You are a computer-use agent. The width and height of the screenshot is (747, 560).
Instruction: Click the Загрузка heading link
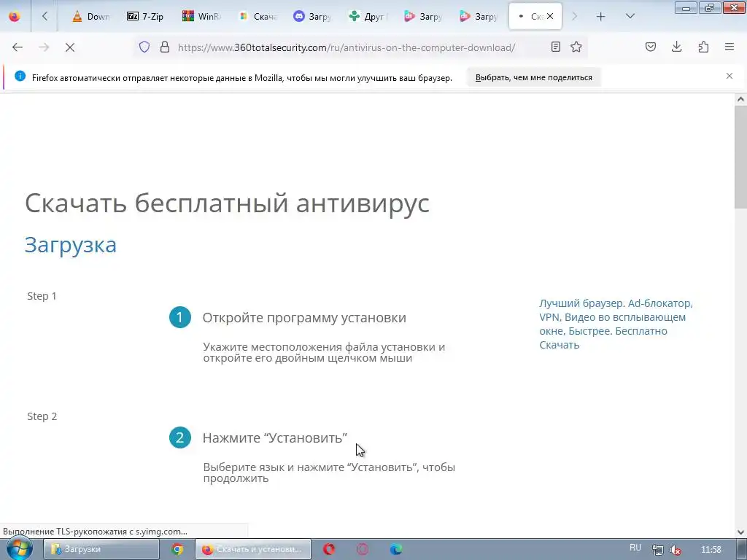pos(71,245)
